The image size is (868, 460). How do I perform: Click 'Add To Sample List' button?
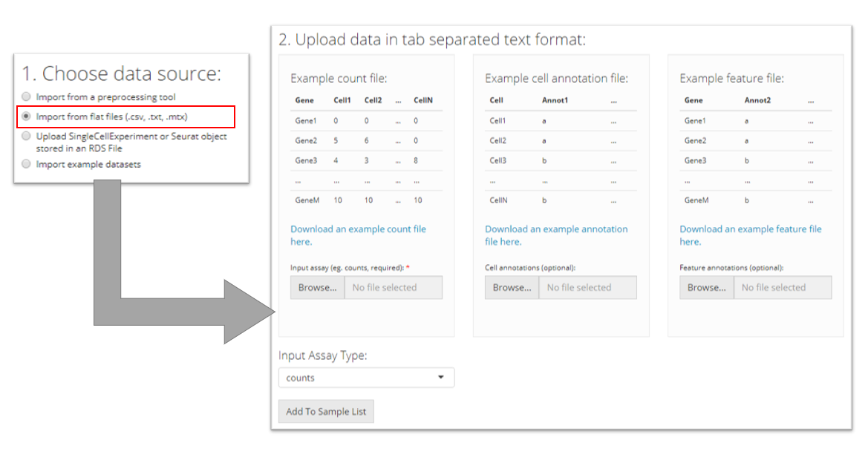(326, 412)
